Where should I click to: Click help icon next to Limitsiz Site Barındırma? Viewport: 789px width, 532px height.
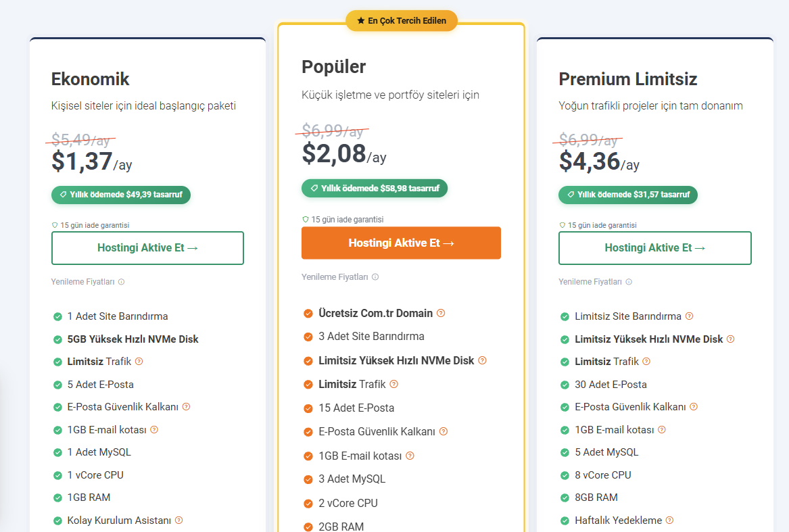690,316
